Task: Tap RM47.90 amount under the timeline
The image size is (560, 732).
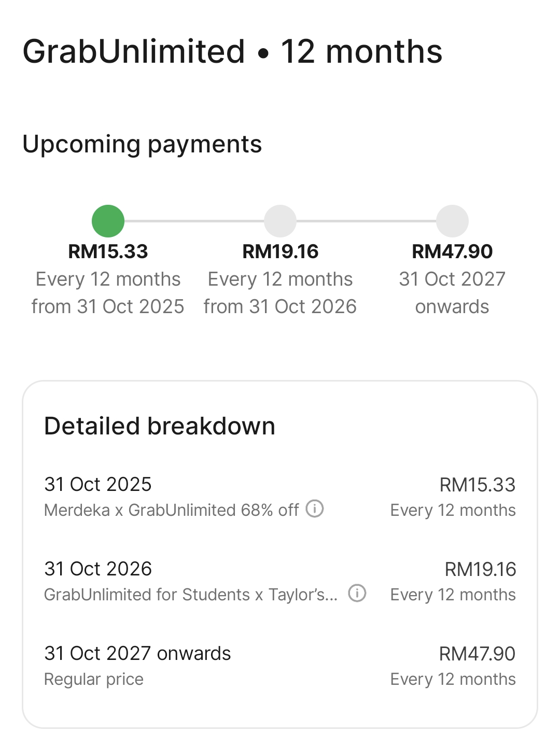Action: [x=452, y=251]
